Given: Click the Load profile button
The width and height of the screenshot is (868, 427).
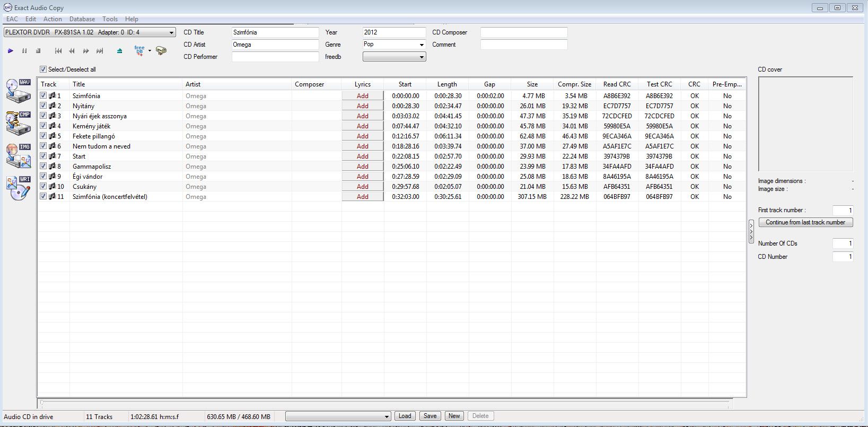Looking at the screenshot, I should coord(405,416).
